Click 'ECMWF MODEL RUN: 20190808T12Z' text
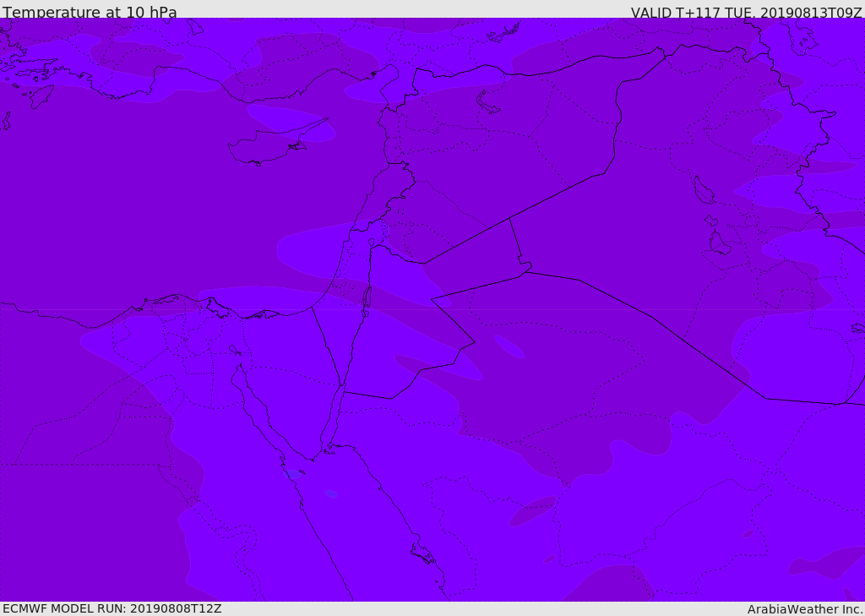865x616 pixels. [112, 609]
